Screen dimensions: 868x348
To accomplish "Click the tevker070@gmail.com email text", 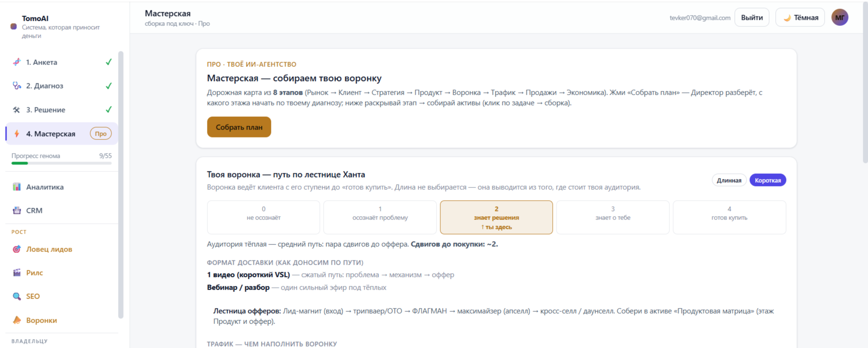I will point(700,18).
